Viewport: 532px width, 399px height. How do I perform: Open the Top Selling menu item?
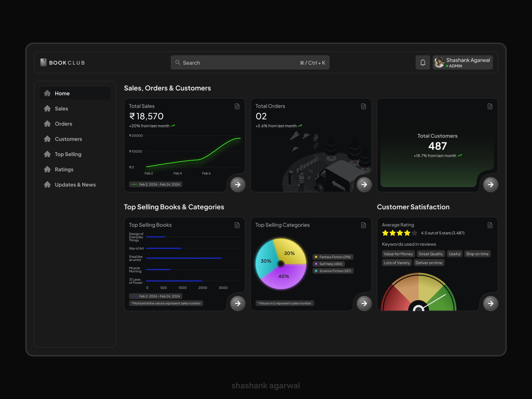pos(75,154)
